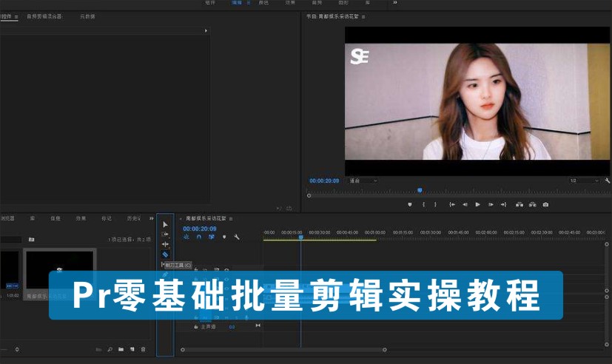Click Add Marker in Program monitor
Screen dimensions: 612x364
coord(410,204)
